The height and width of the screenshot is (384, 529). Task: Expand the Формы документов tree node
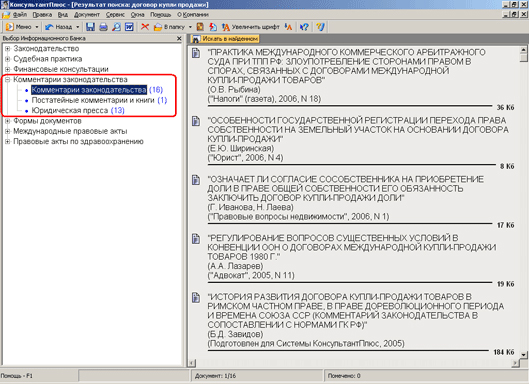7,121
